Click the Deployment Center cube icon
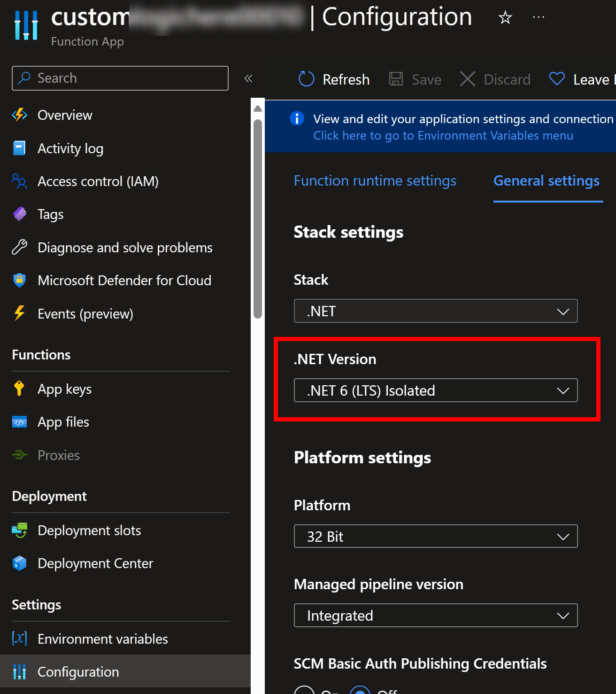 [19, 563]
